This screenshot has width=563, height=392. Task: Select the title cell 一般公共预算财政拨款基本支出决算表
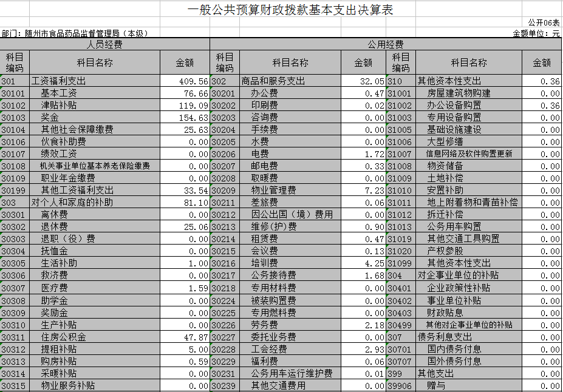pos(290,10)
